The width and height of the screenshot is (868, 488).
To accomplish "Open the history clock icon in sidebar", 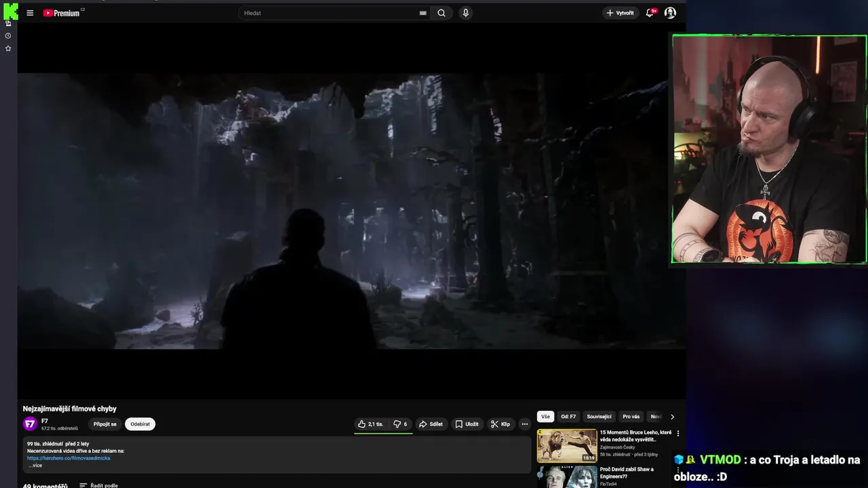I will (x=8, y=36).
